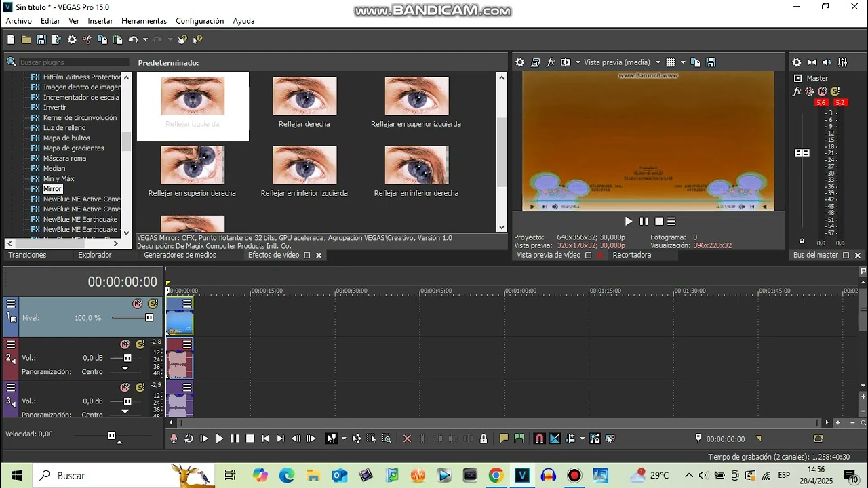Image resolution: width=868 pixels, height=488 pixels.
Task: Open the Archivo menu
Action: (19, 21)
